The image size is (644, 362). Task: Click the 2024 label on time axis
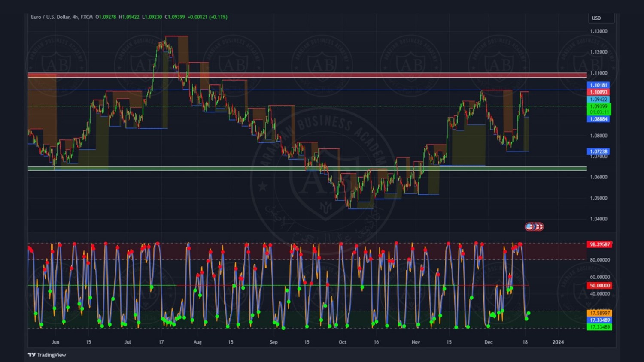(x=558, y=342)
